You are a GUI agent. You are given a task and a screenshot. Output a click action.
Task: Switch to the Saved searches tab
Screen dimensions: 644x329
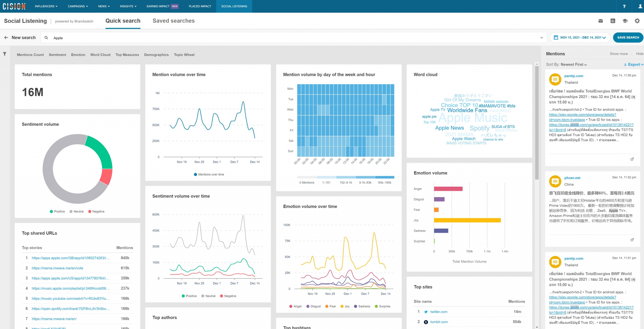(173, 21)
